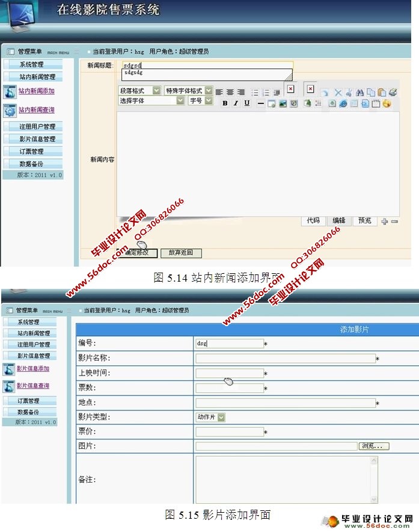Open find with the binoculars icon

point(359,93)
